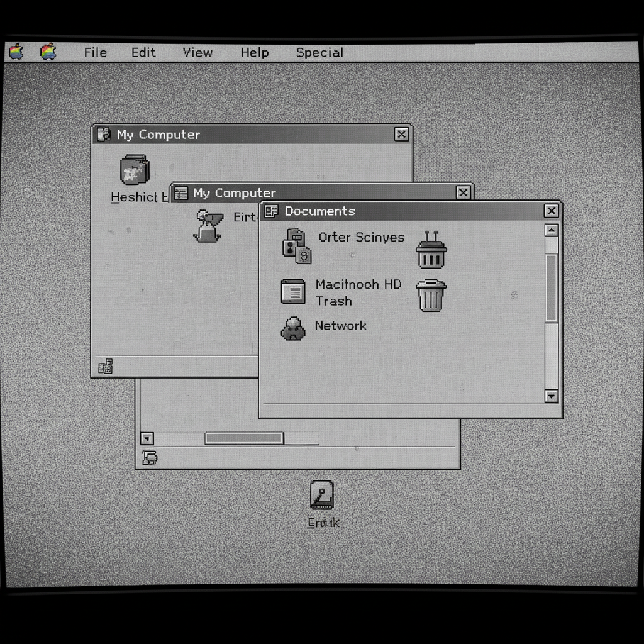Screen dimensions: 644x644
Task: Click the Documents window title bar icon
Action: click(x=271, y=211)
